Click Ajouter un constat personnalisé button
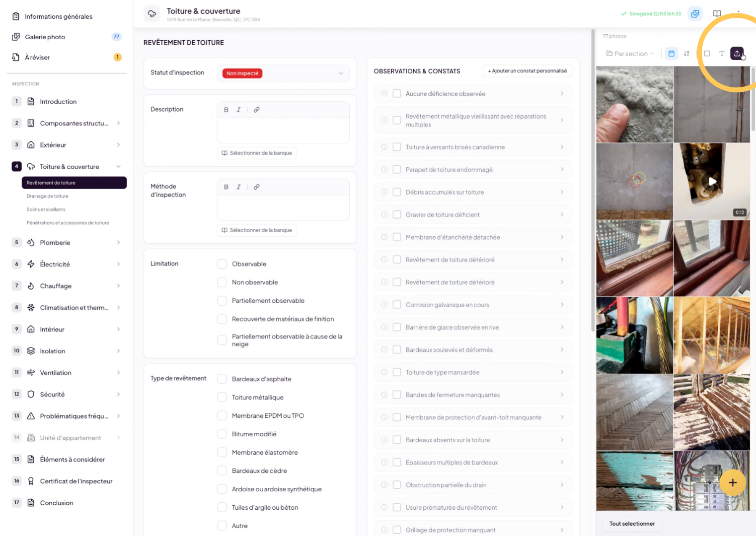The width and height of the screenshot is (756, 536). [x=528, y=71]
